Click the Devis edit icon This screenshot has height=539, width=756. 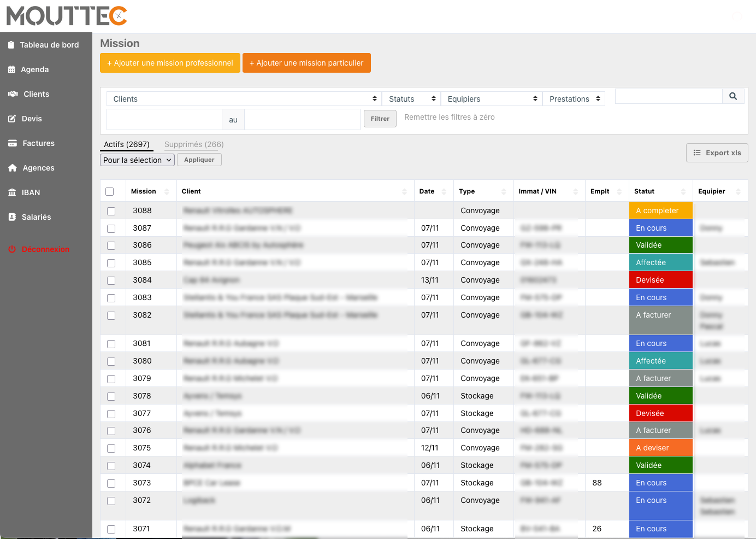pyautogui.click(x=12, y=119)
